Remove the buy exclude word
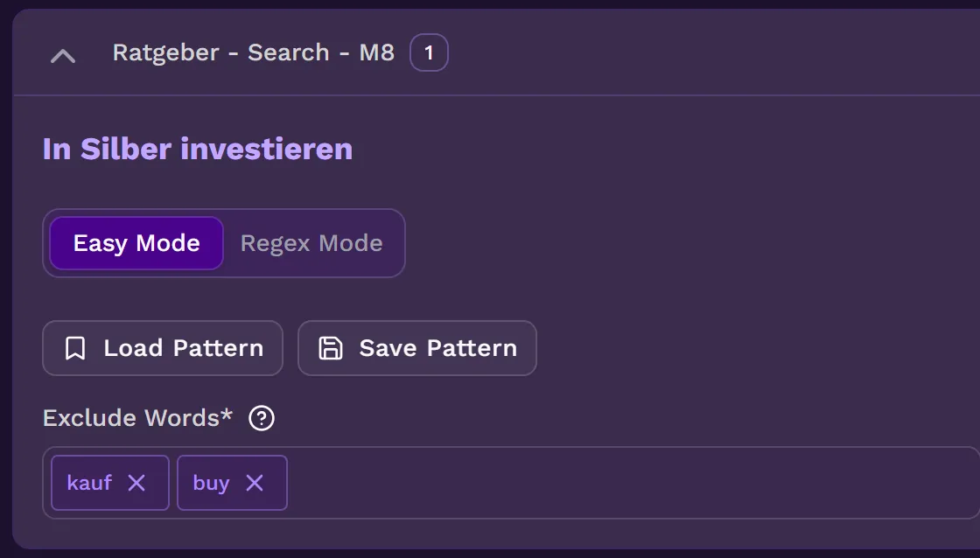The width and height of the screenshot is (980, 558). [255, 483]
